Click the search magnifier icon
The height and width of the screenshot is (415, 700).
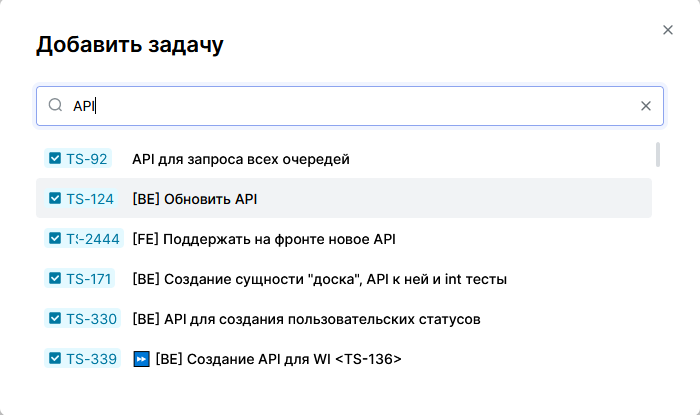[x=56, y=106]
